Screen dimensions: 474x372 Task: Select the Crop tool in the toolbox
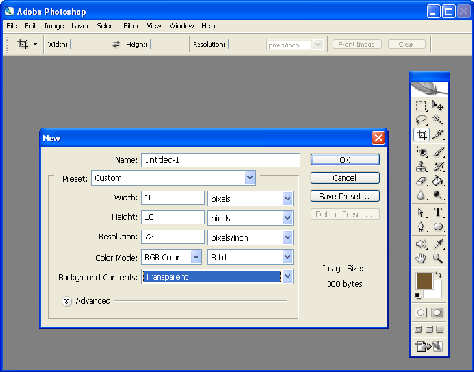[421, 135]
